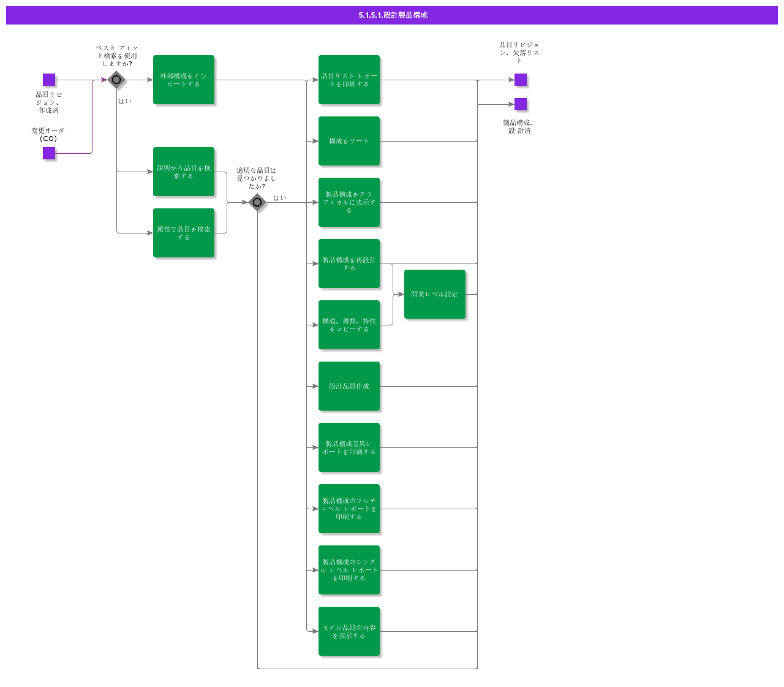Select the 製品構成差異レポートを印刷する node
Screen dimensions: 784x687
coord(349,447)
